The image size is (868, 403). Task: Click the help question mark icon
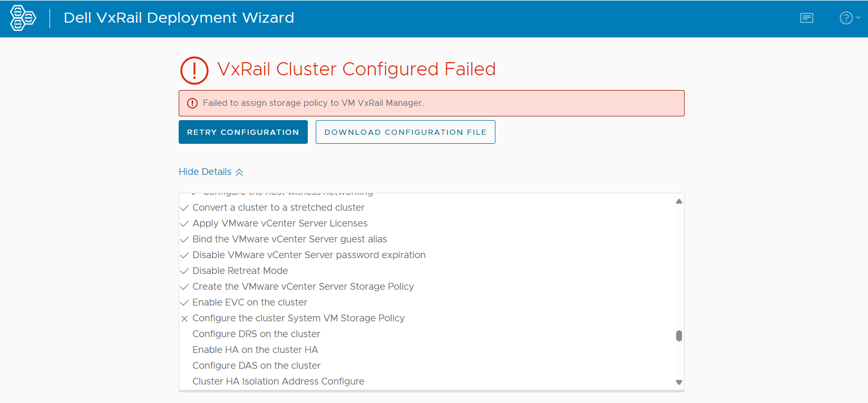tap(845, 17)
